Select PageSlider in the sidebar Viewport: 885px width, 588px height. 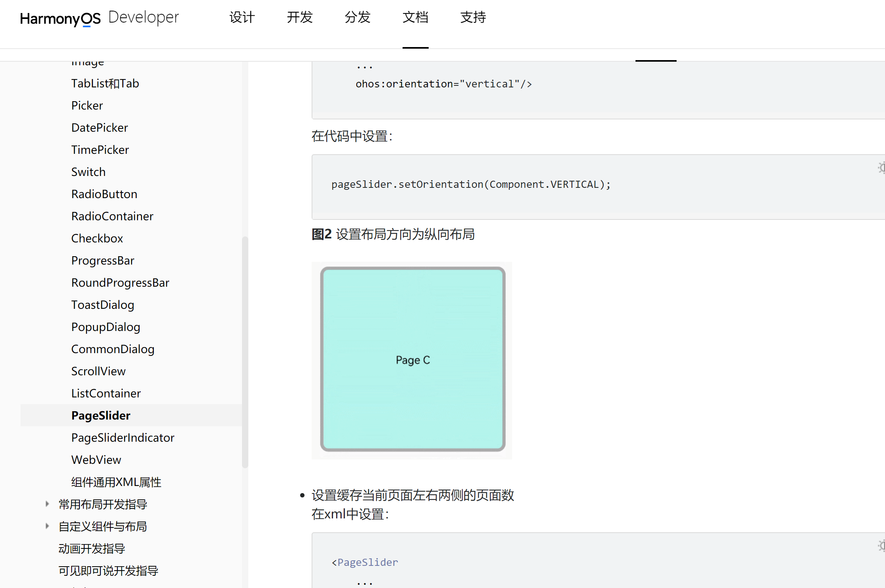click(x=101, y=415)
